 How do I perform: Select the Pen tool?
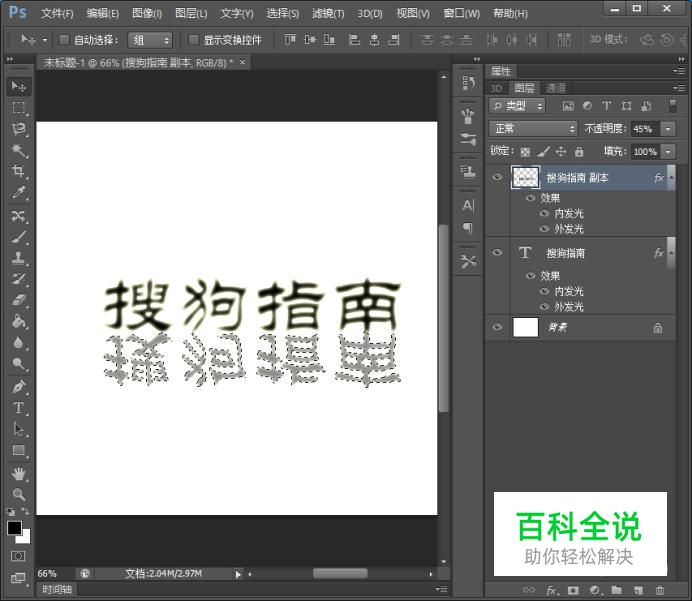(18, 387)
